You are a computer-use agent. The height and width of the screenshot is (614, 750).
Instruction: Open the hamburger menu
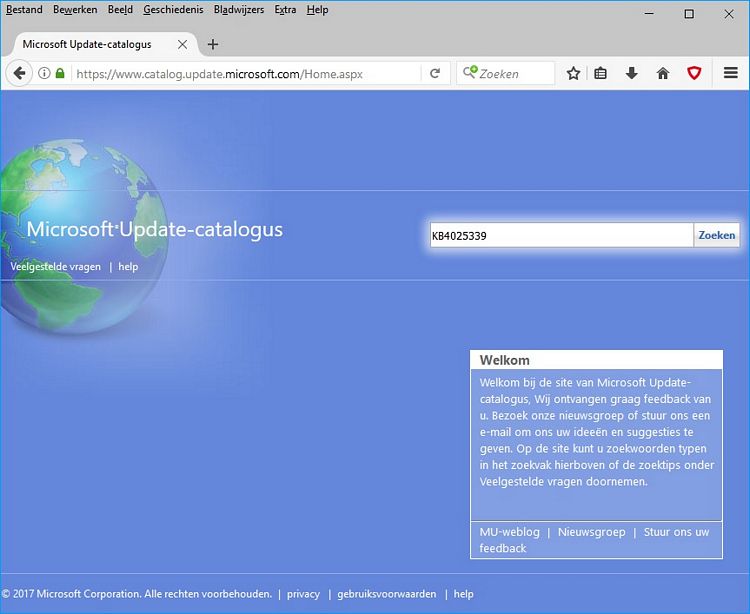point(730,73)
